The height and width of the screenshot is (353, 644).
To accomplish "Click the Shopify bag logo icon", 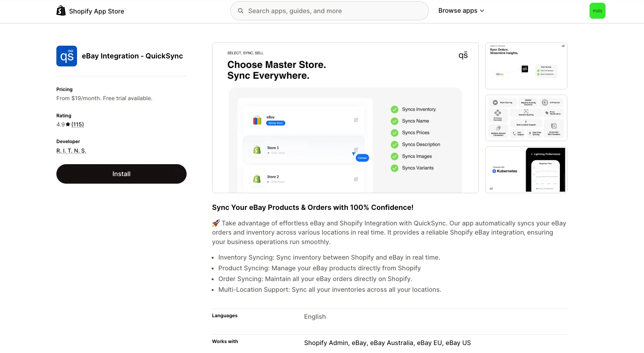I will tap(61, 11).
